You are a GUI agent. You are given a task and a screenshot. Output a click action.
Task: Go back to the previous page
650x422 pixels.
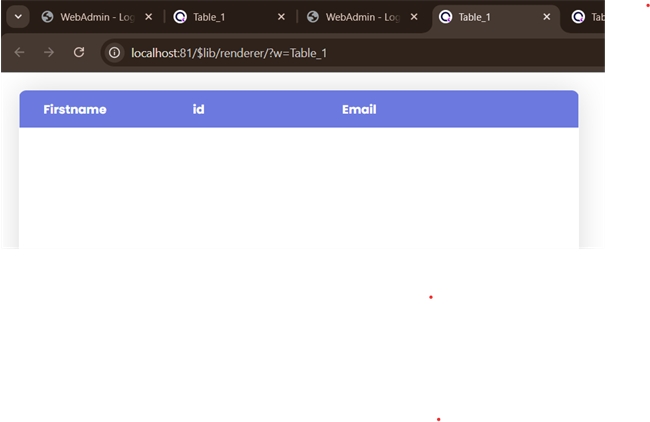tap(19, 52)
